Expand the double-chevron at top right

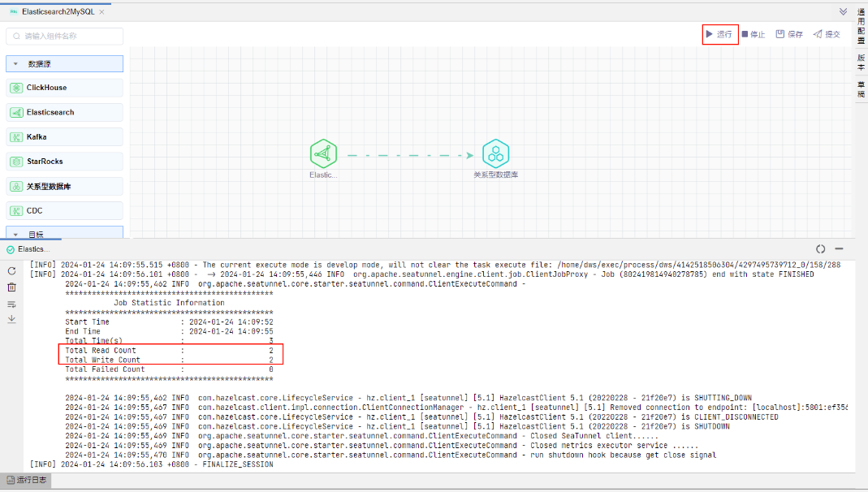coord(843,11)
